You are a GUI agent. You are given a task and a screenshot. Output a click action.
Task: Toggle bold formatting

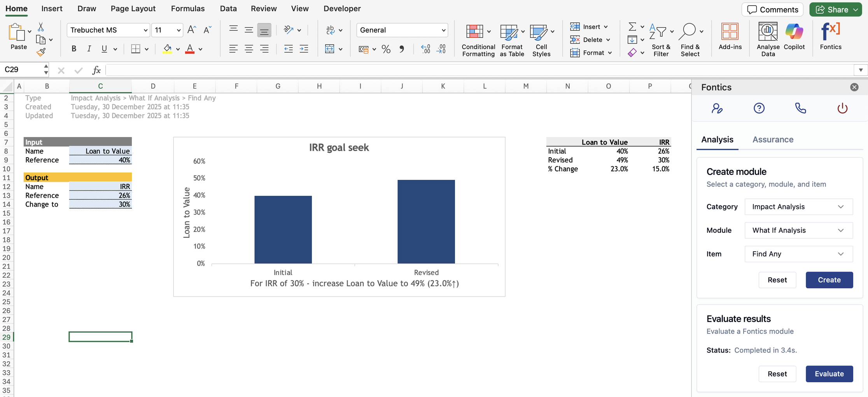click(74, 49)
